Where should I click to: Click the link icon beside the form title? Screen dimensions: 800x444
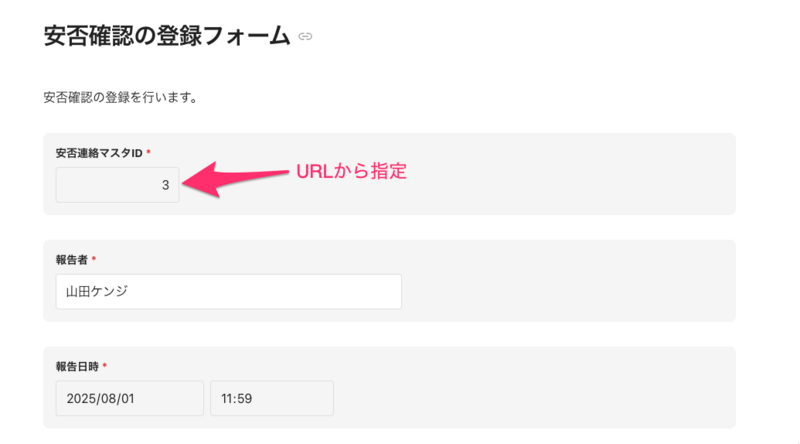[306, 38]
